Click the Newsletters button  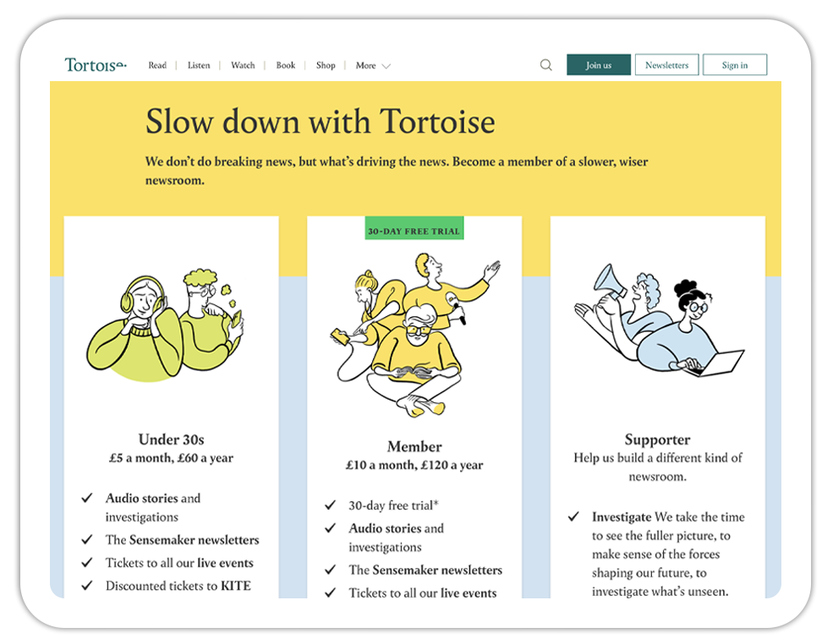666,65
